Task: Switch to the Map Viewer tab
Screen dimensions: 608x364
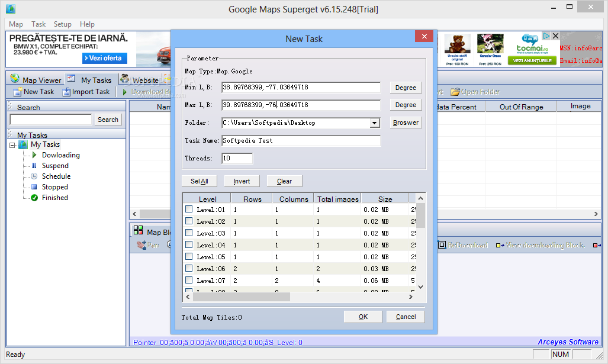Action: click(x=36, y=79)
